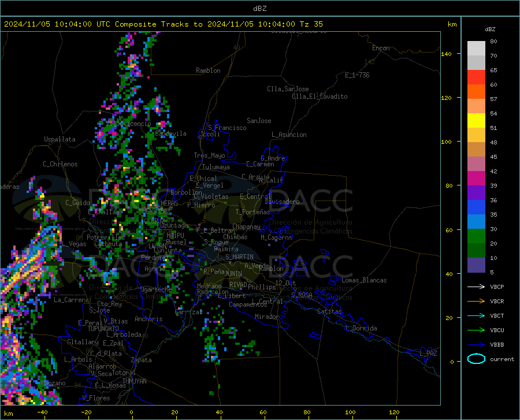Click the La_Carrera map label

(x=71, y=300)
